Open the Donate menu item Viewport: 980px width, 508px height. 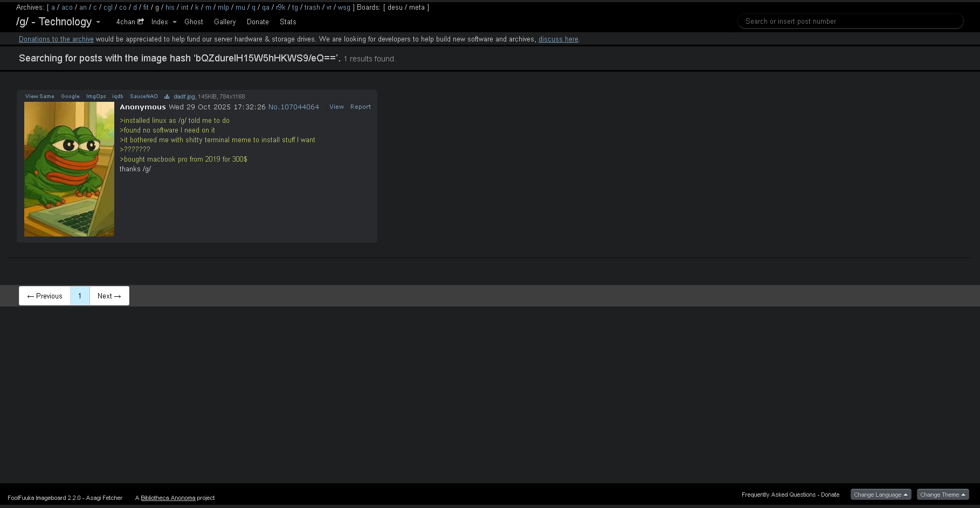(258, 22)
